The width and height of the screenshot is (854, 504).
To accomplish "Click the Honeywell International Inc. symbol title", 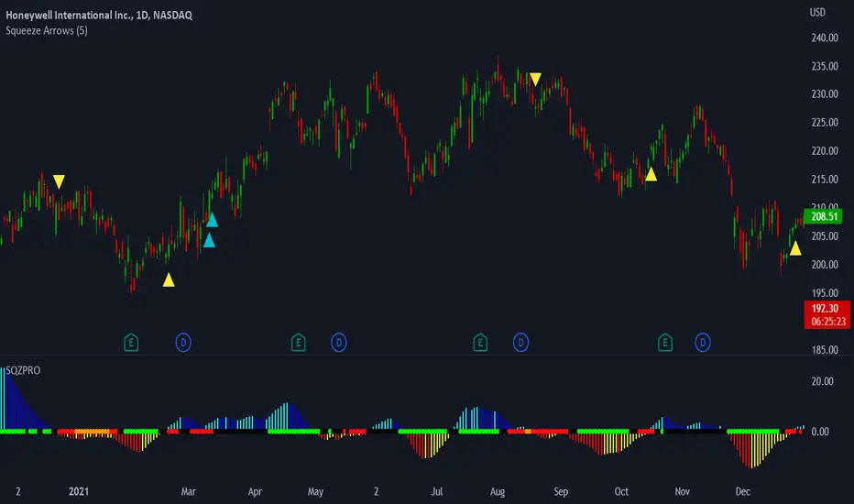I will pyautogui.click(x=99, y=16).
